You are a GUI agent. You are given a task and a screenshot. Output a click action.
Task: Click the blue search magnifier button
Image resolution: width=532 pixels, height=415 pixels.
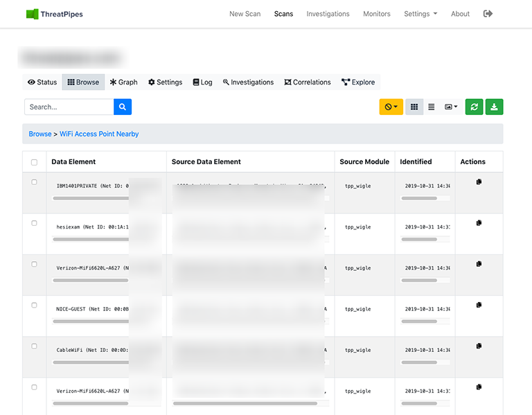coord(123,107)
